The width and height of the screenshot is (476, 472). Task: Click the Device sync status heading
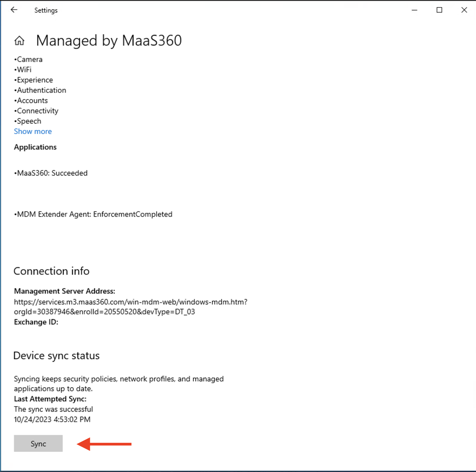click(x=56, y=356)
